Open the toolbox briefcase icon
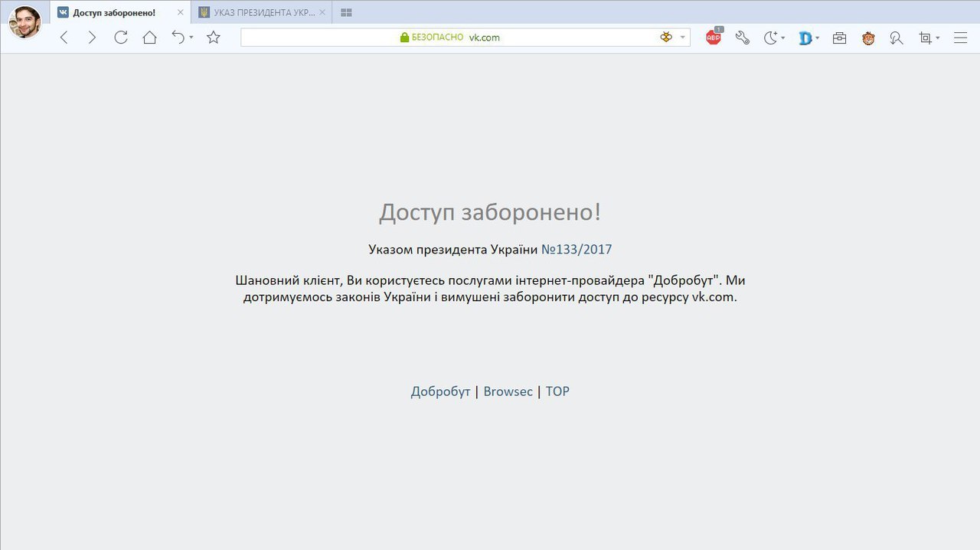The width and height of the screenshot is (980, 550). coord(840,38)
